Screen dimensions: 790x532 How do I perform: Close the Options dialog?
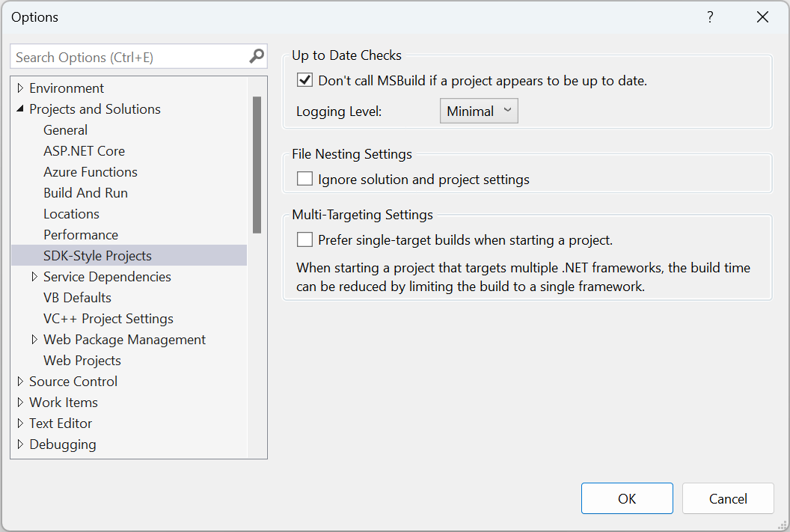[763, 17]
